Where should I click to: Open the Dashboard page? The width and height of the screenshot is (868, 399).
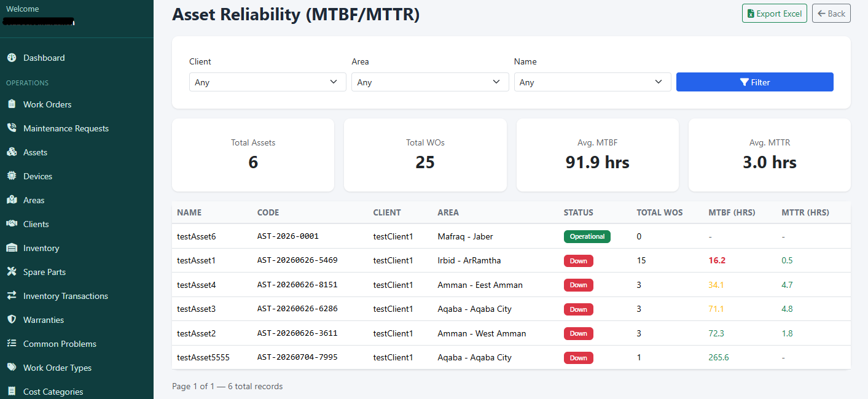point(44,58)
